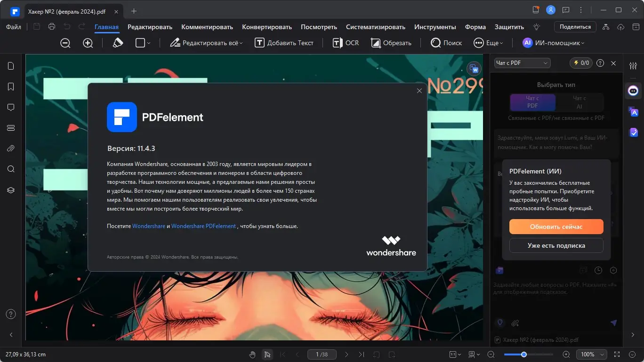The height and width of the screenshot is (362, 644).
Task: Click the zoom slider handle in bottom bar
Action: 523,354
